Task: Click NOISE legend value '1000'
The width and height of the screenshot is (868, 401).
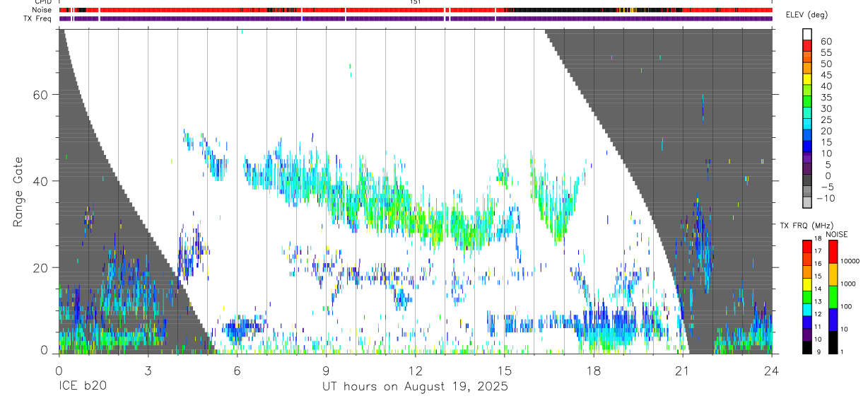Action: point(848,284)
